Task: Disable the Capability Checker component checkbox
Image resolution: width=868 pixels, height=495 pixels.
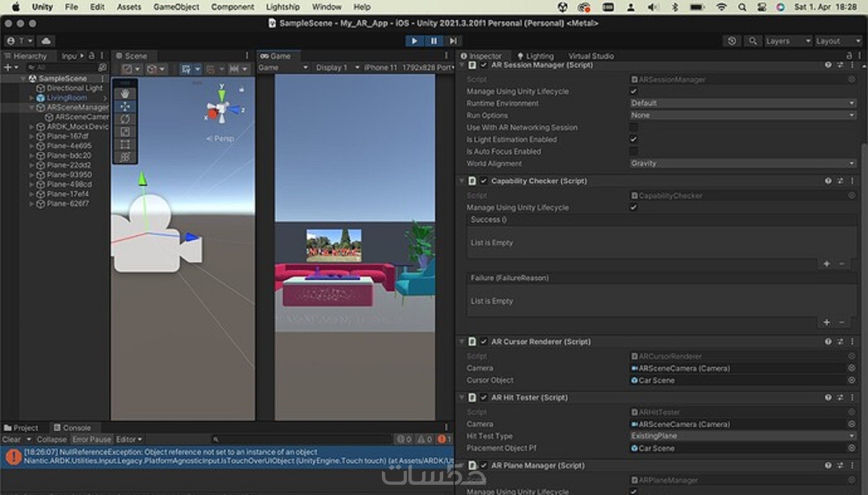Action: 484,181
